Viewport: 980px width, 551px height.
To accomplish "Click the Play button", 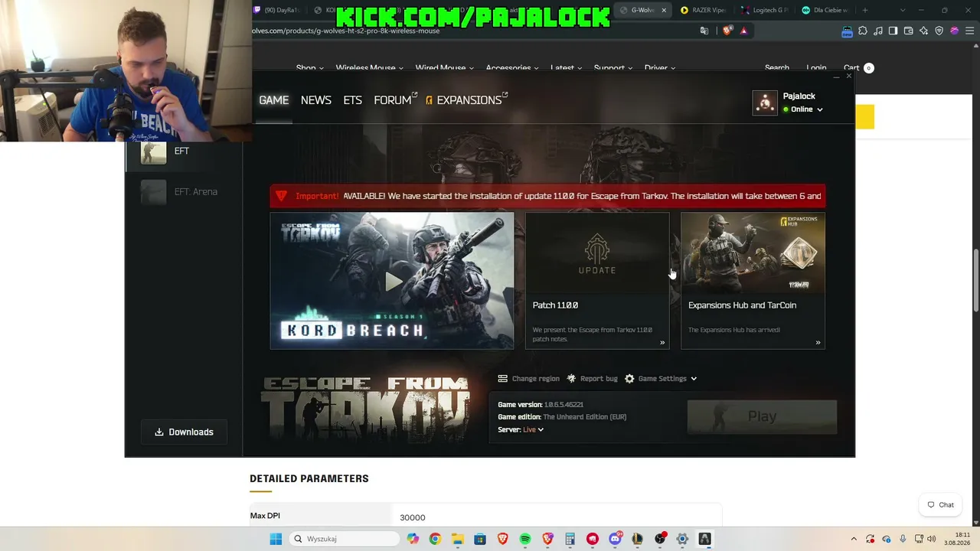I will pos(762,416).
